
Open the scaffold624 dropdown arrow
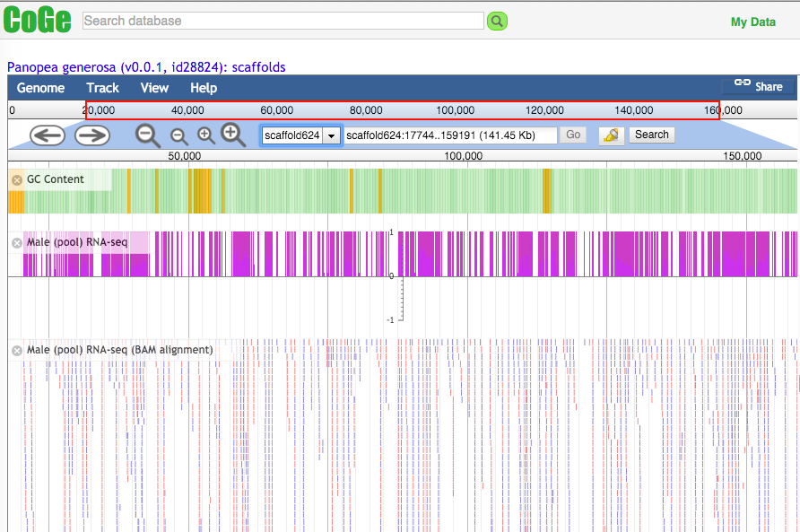331,135
